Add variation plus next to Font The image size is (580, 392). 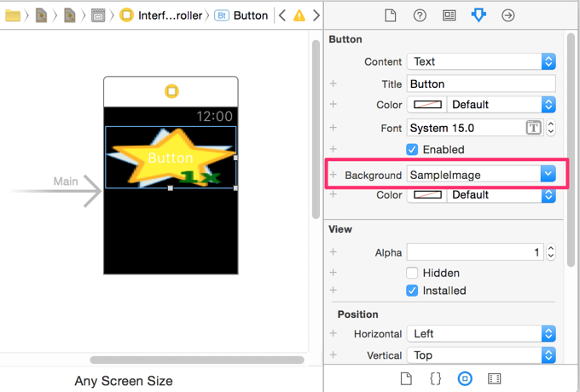click(333, 128)
